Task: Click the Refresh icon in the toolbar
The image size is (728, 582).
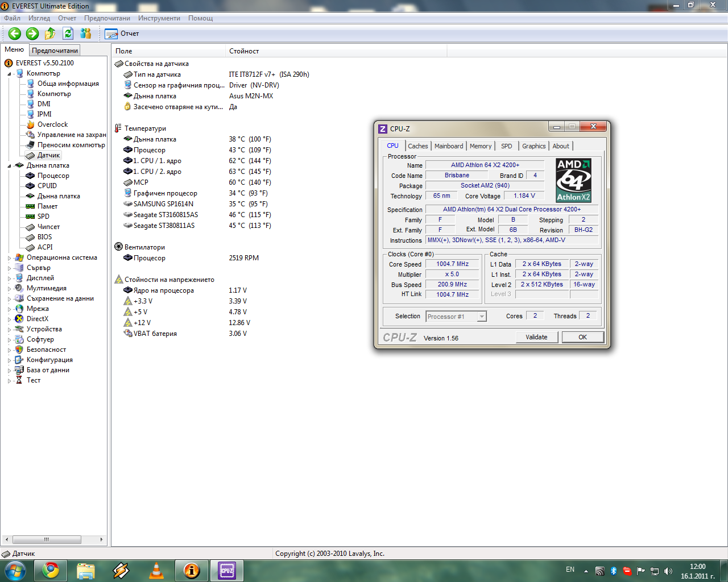Action: pyautogui.click(x=68, y=34)
